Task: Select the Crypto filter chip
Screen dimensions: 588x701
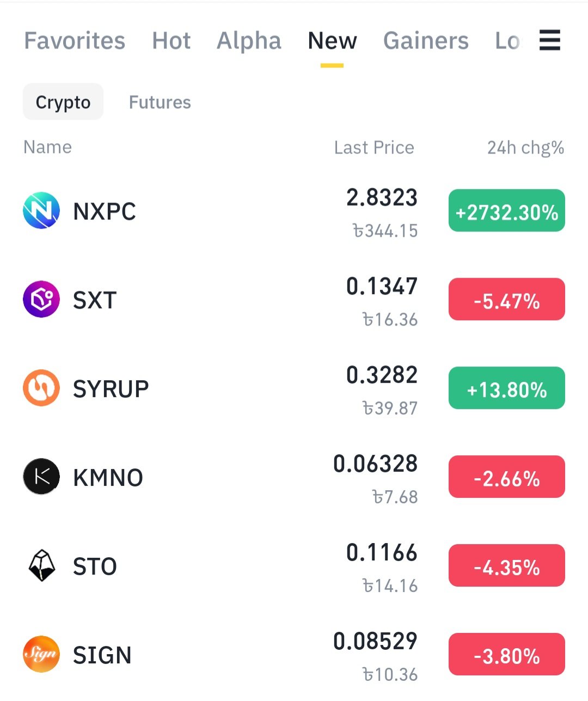Action: point(63,102)
